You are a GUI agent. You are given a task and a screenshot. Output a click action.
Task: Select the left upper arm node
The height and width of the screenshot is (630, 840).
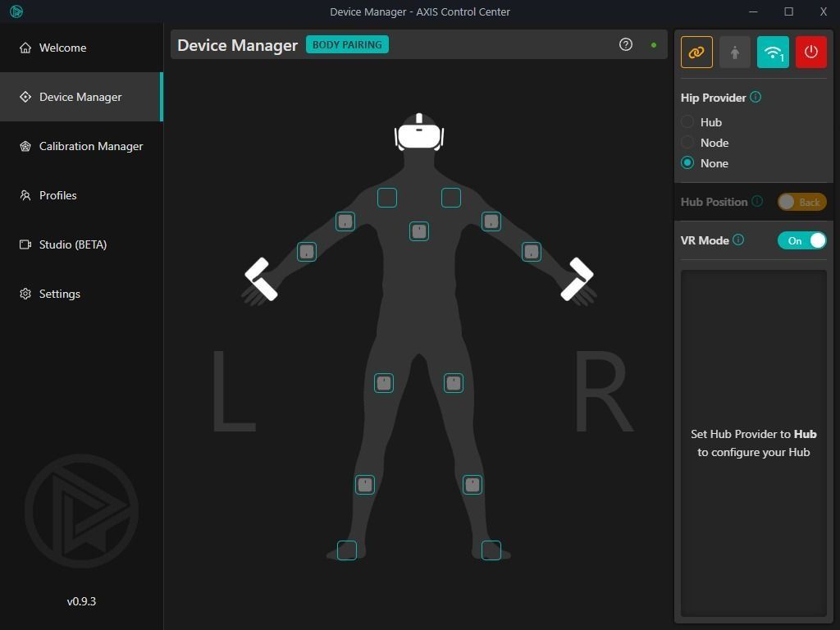[x=345, y=221]
